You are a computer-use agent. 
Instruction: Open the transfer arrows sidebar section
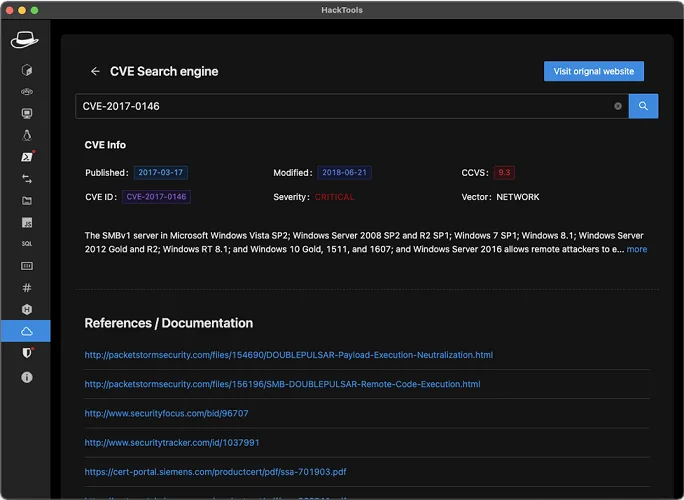tap(27, 179)
